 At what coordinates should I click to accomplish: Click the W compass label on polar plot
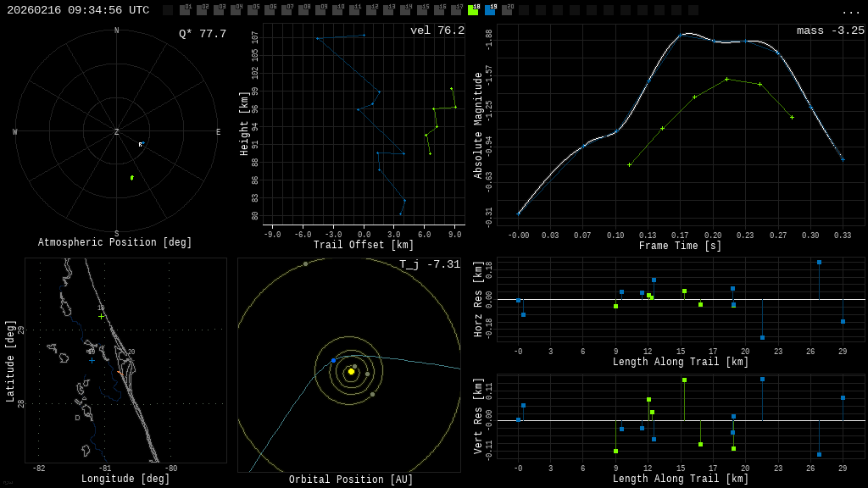pyautogui.click(x=15, y=131)
